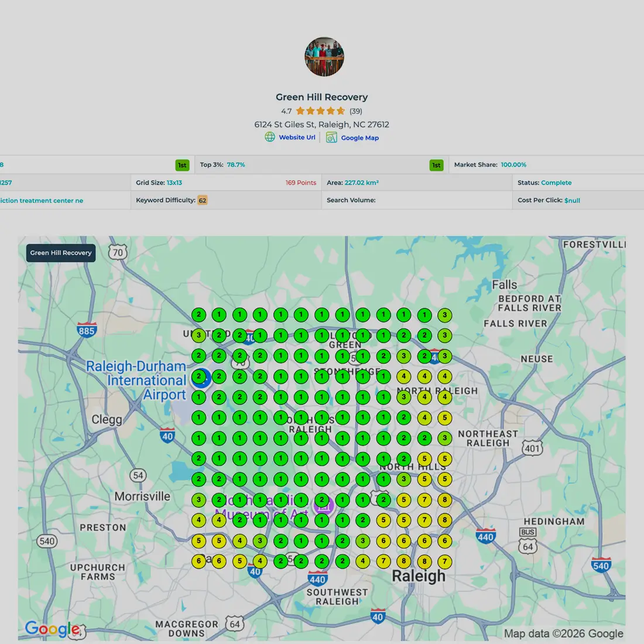This screenshot has height=644, width=644.
Task: Click the 1st badge left of Top 3%
Action: [182, 165]
